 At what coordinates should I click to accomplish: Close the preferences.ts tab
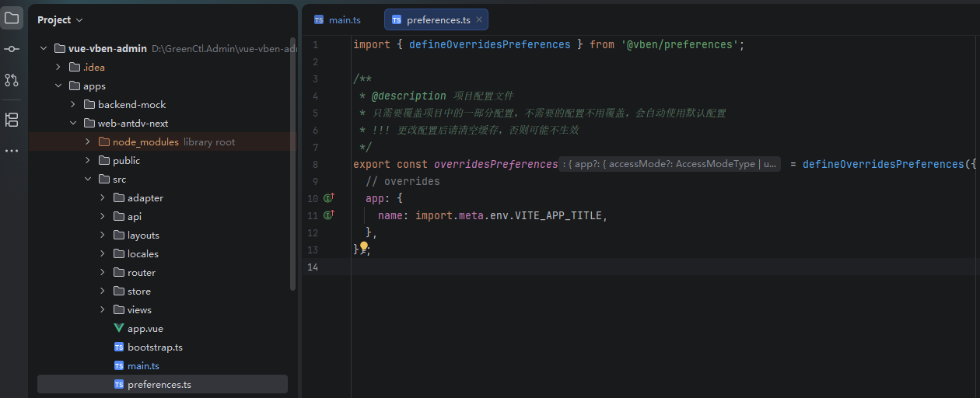[x=479, y=20]
